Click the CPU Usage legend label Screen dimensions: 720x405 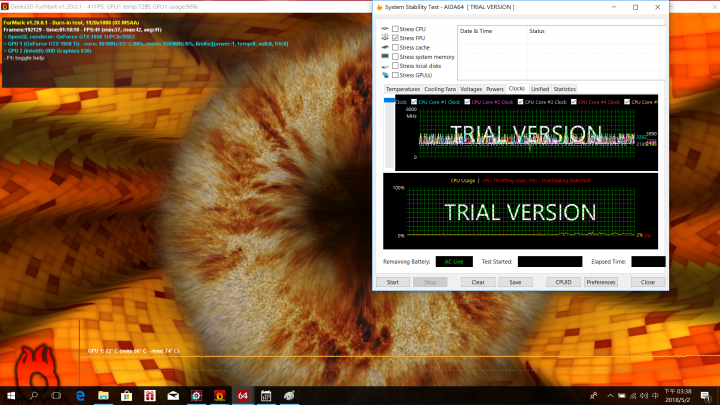tap(462, 180)
